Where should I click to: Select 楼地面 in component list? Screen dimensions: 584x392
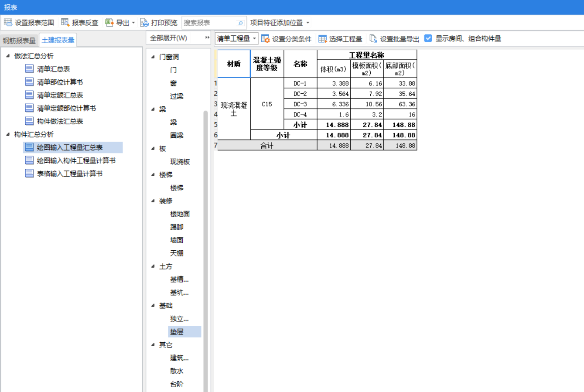[180, 214]
